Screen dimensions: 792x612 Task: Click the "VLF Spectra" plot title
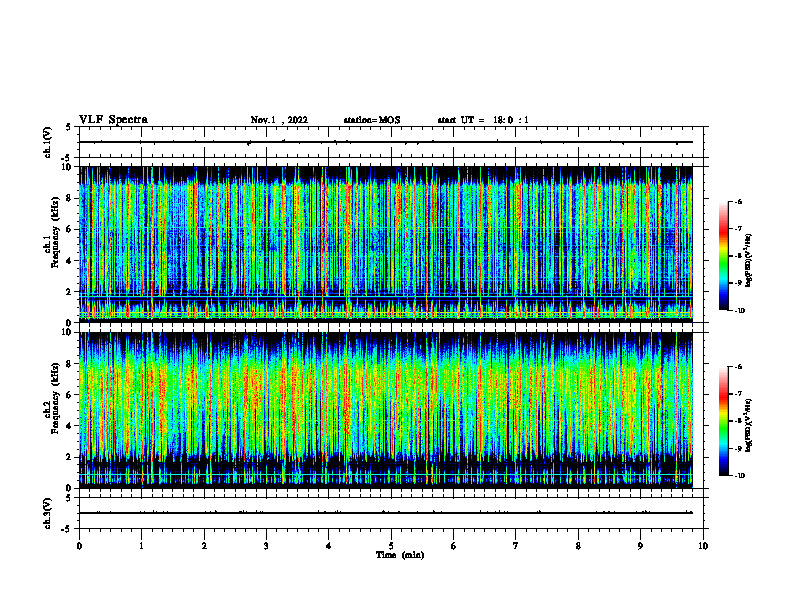(x=113, y=120)
